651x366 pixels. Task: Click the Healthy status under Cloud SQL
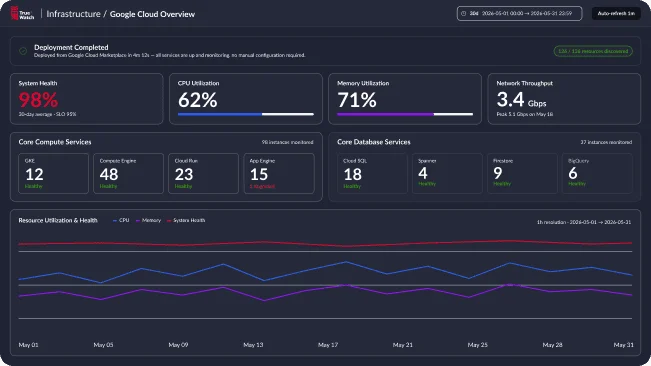(352, 186)
